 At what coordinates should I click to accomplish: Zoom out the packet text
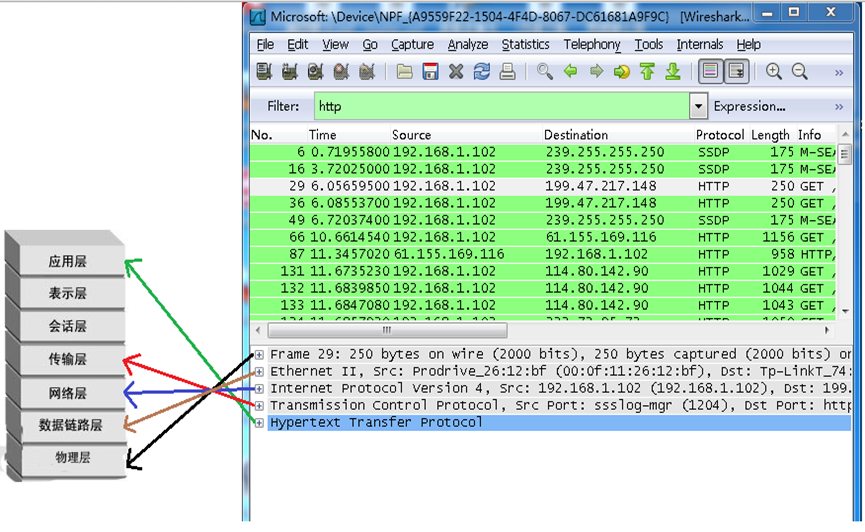pos(800,71)
